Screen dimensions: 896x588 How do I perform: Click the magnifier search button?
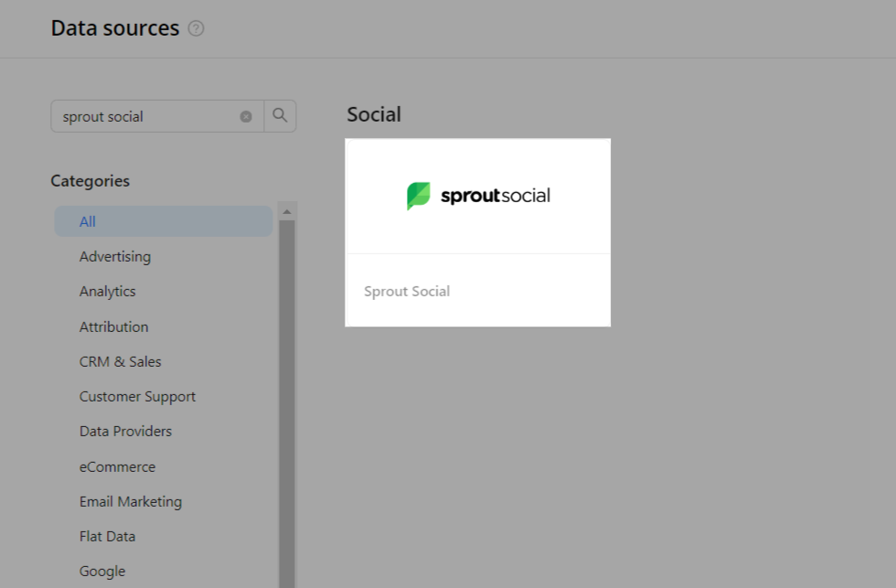click(280, 116)
